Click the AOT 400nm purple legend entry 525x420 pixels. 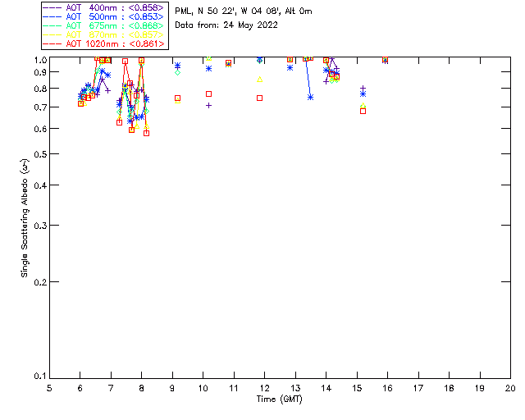[x=103, y=7]
